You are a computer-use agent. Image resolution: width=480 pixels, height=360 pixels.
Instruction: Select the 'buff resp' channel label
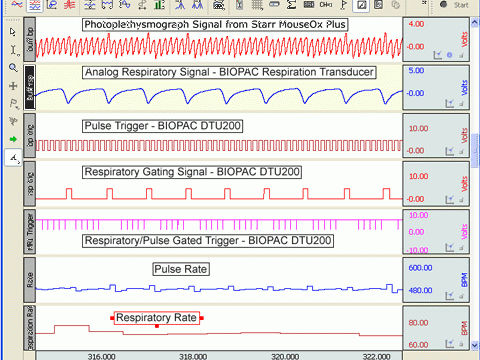coord(30,87)
